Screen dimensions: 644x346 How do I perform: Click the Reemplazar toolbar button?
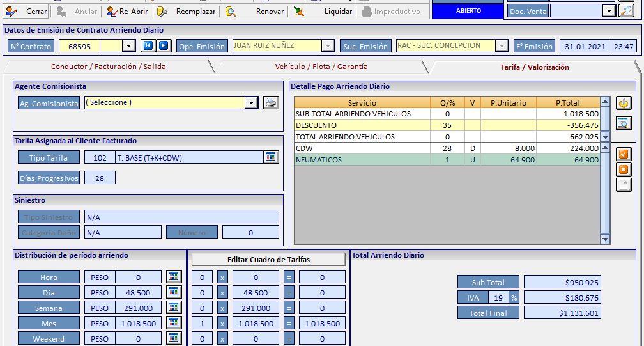[x=187, y=12]
